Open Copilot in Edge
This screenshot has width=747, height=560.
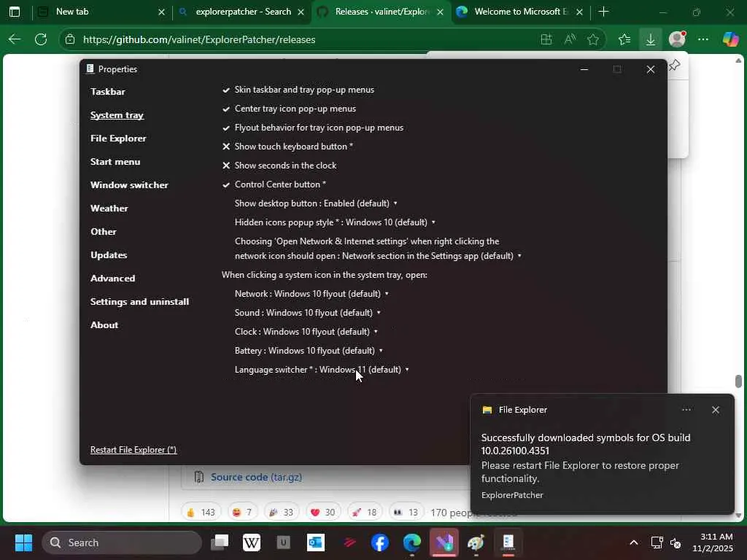[x=730, y=39]
